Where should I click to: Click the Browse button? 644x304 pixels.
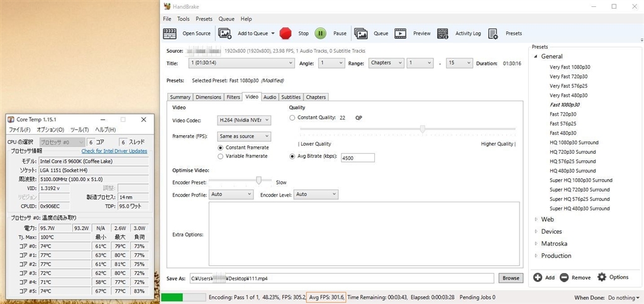tap(511, 278)
